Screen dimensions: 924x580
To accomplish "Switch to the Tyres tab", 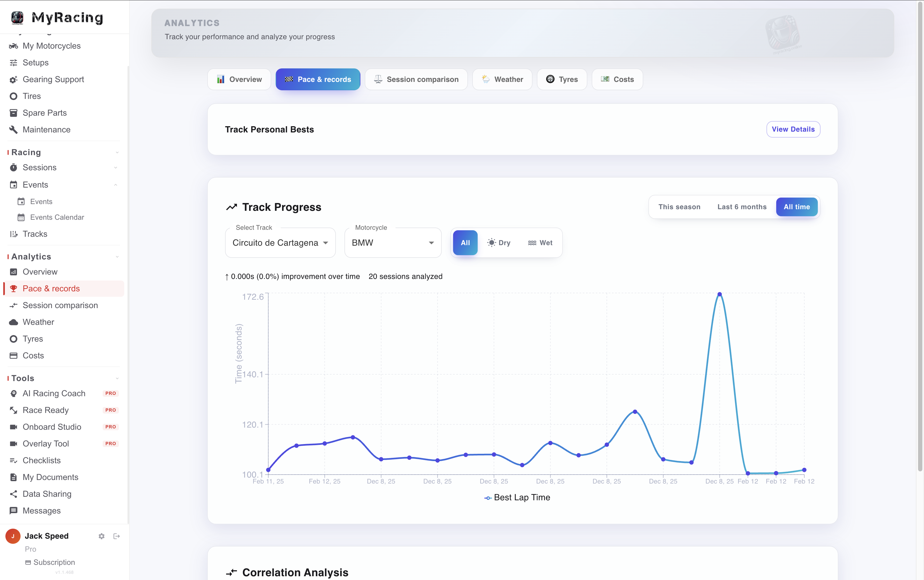I will [x=562, y=79].
